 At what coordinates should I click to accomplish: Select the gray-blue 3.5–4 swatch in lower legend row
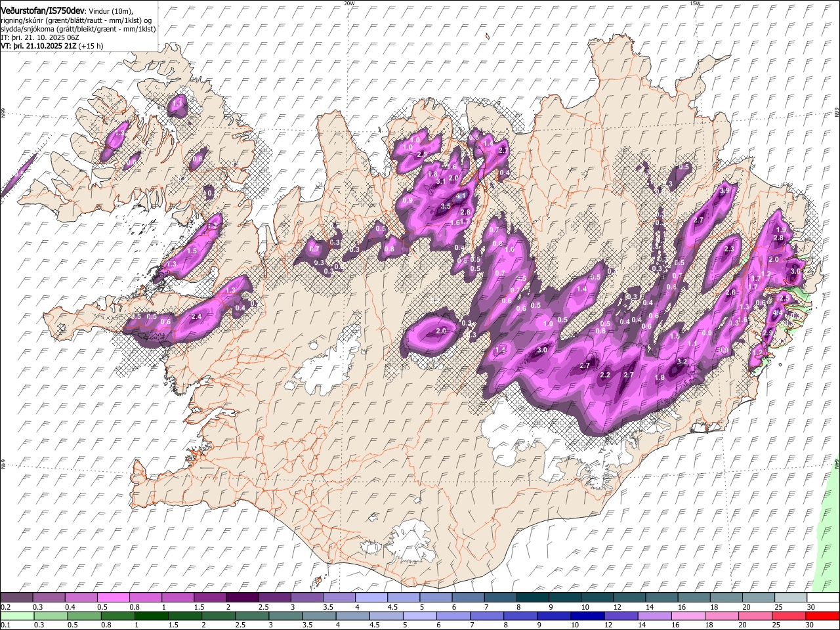[x=319, y=616]
